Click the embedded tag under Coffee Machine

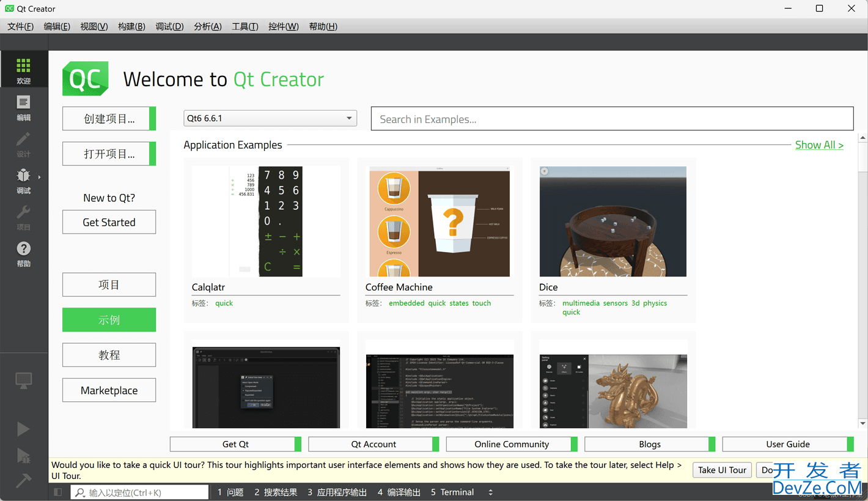pyautogui.click(x=406, y=303)
